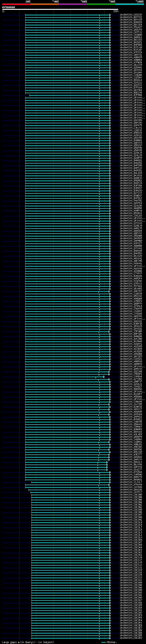Click hit label UniRef100_P24050
The width and height of the screenshot is (146, 644).
[x=131, y=281]
